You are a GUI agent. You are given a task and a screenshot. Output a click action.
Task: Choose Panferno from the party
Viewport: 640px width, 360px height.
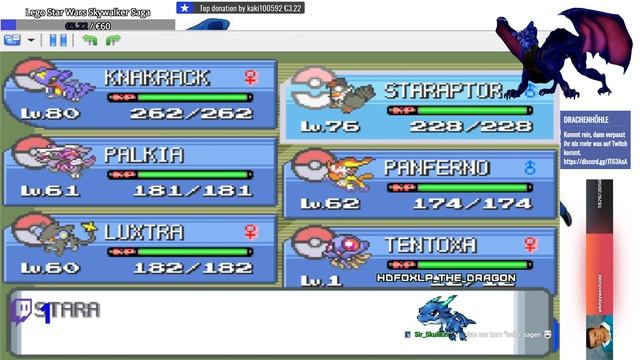tap(420, 184)
